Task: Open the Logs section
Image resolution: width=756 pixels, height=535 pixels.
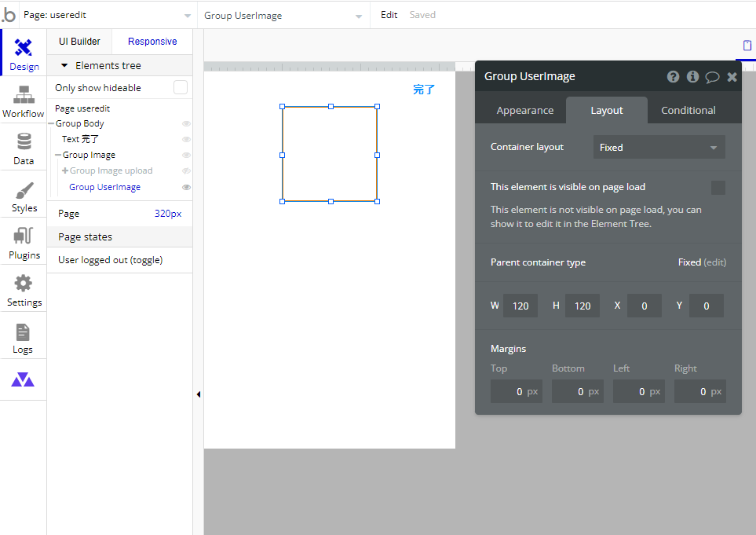Action: pyautogui.click(x=24, y=337)
